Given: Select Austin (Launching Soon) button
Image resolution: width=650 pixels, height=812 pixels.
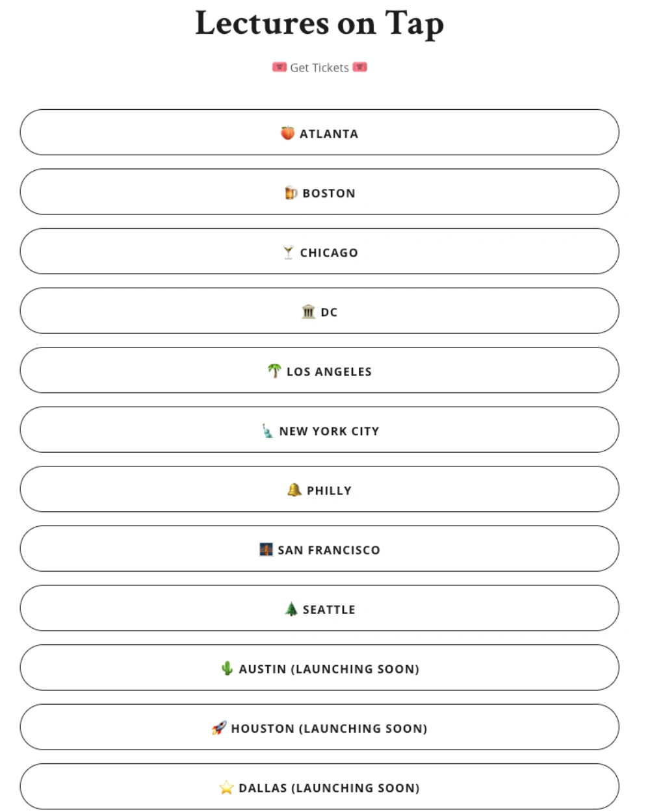Looking at the screenshot, I should pyautogui.click(x=319, y=668).
